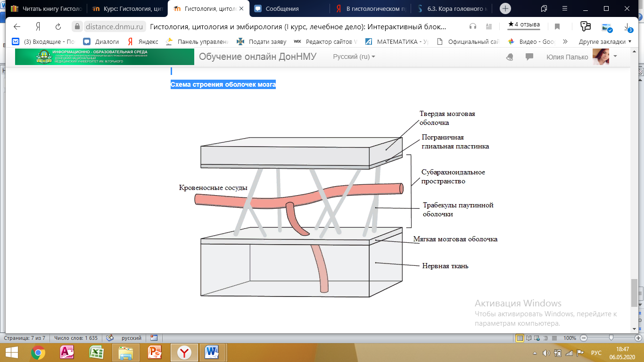The width and height of the screenshot is (644, 362).
Task: Open Moodle messages speech-bubble icon
Action: point(529,57)
